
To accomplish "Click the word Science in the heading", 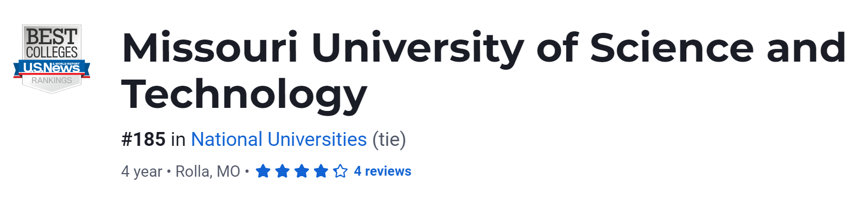I will pyautogui.click(x=672, y=48).
